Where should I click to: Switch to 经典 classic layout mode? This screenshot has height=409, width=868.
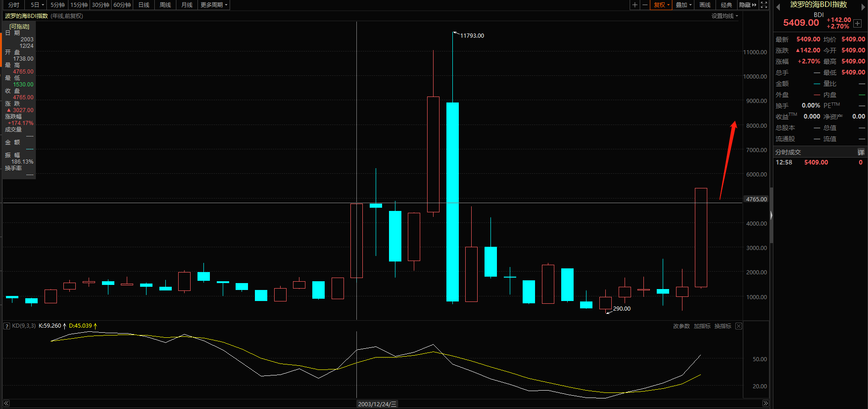(x=727, y=5)
